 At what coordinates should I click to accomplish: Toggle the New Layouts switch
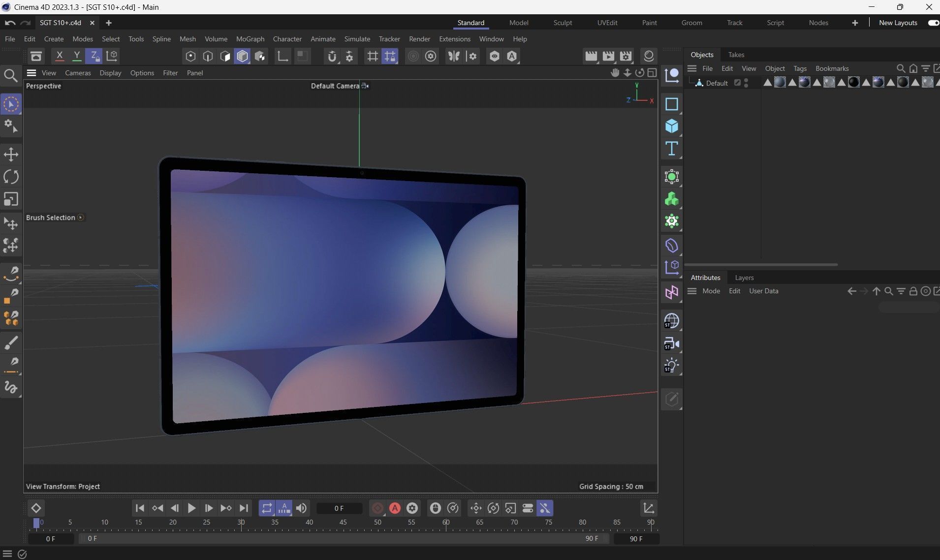(x=933, y=23)
